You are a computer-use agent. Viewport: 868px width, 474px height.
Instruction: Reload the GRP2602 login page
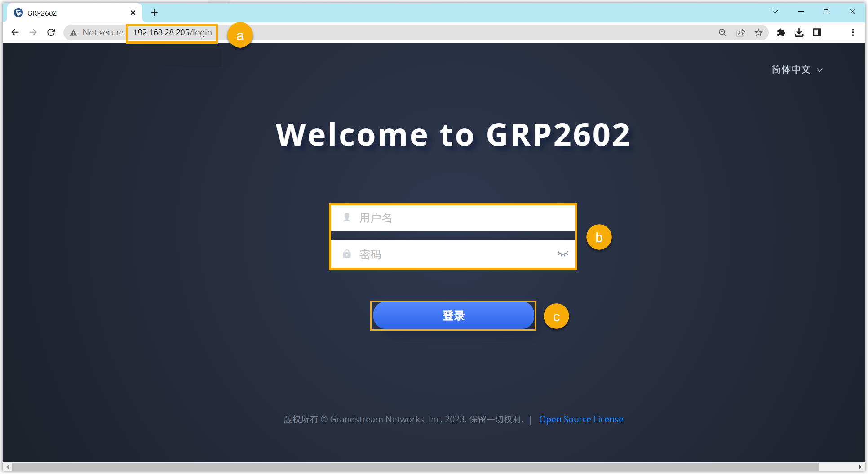(51, 32)
